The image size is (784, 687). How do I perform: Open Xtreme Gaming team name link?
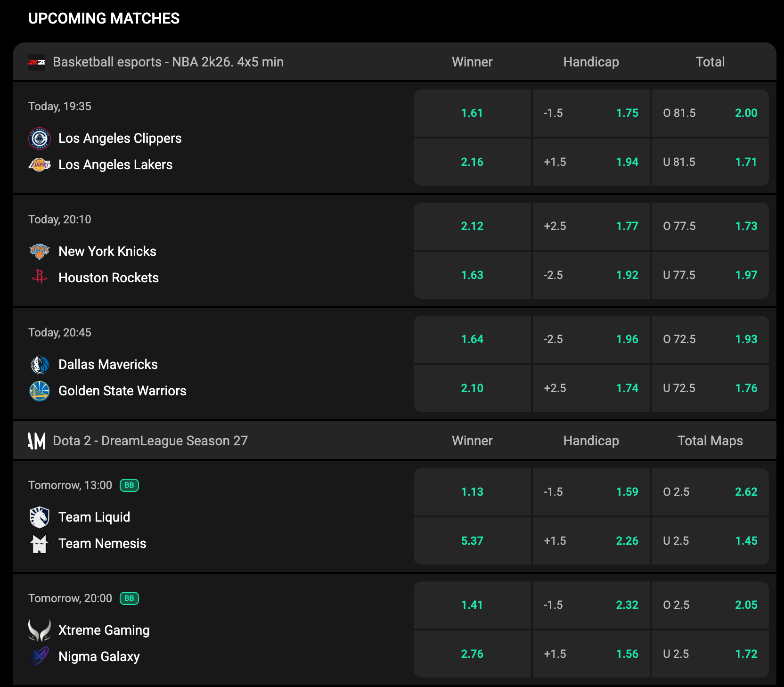click(x=104, y=630)
